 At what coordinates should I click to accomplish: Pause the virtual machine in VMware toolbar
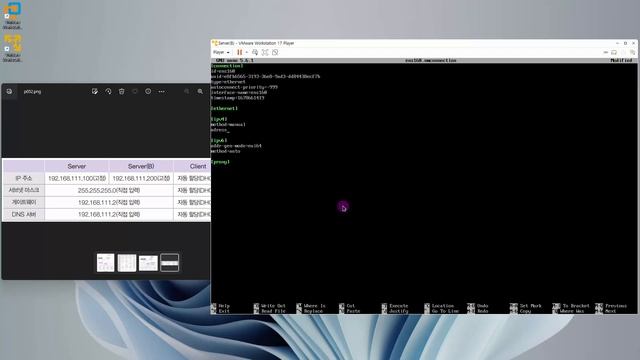240,52
